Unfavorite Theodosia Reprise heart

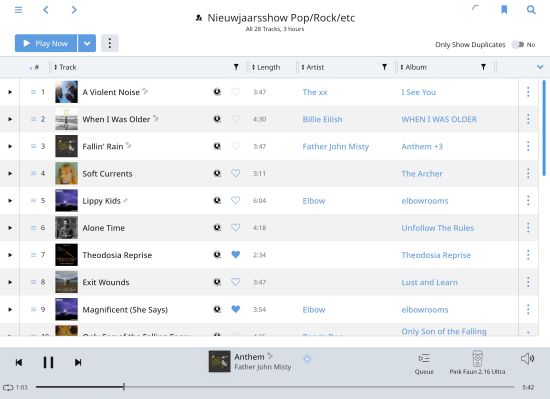tap(236, 255)
